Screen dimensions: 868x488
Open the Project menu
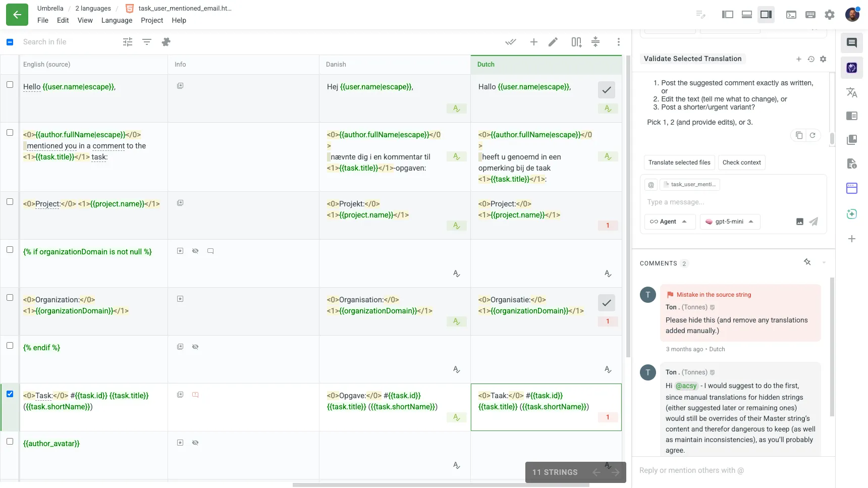coord(152,20)
